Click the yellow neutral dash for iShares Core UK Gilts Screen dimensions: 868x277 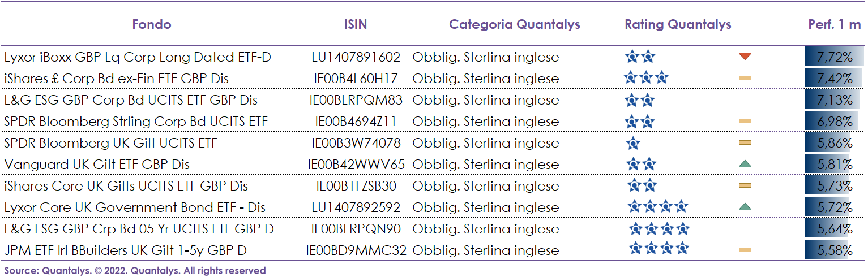pos(745,185)
